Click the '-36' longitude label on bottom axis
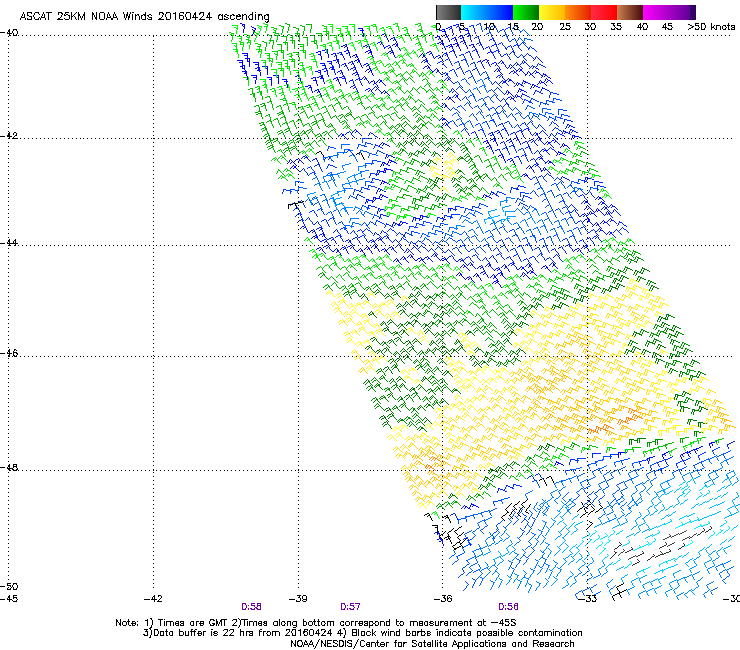This screenshot has width=740, height=650. (x=443, y=599)
